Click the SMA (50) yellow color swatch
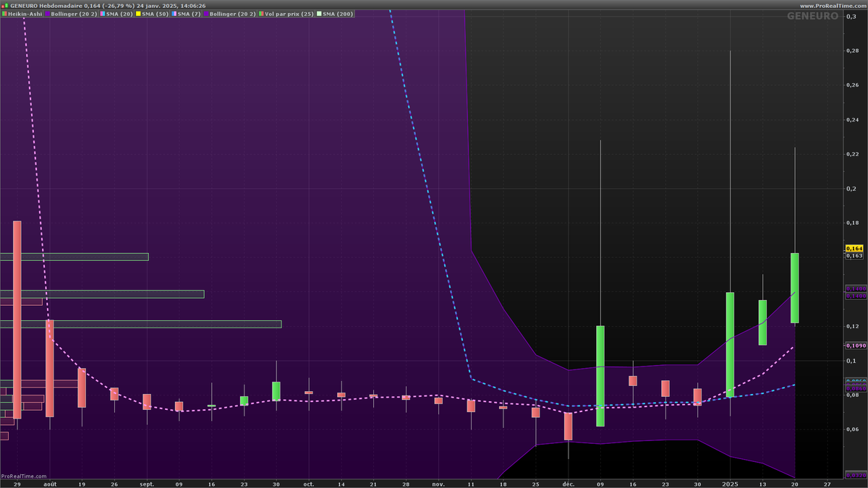The height and width of the screenshot is (488, 868). pos(138,14)
